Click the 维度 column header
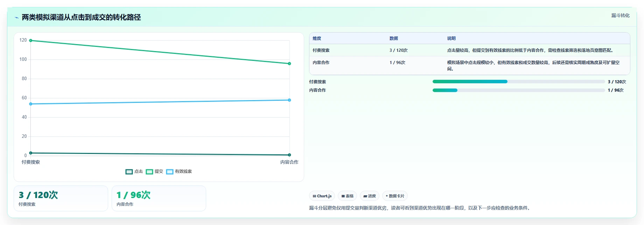The width and height of the screenshot is (644, 225). 317,38
